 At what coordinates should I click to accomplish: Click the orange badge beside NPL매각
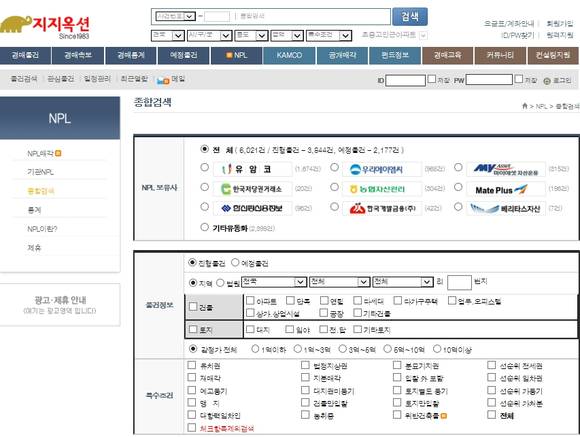58,153
